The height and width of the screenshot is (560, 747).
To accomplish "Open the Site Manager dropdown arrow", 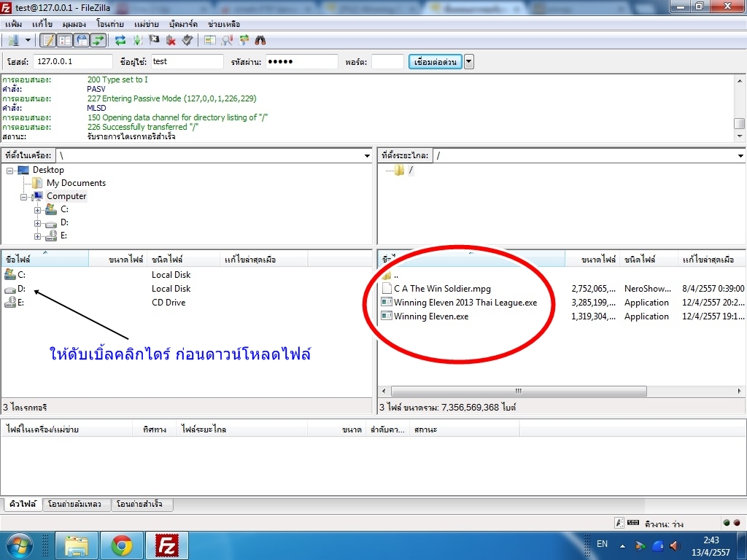I will (x=28, y=41).
